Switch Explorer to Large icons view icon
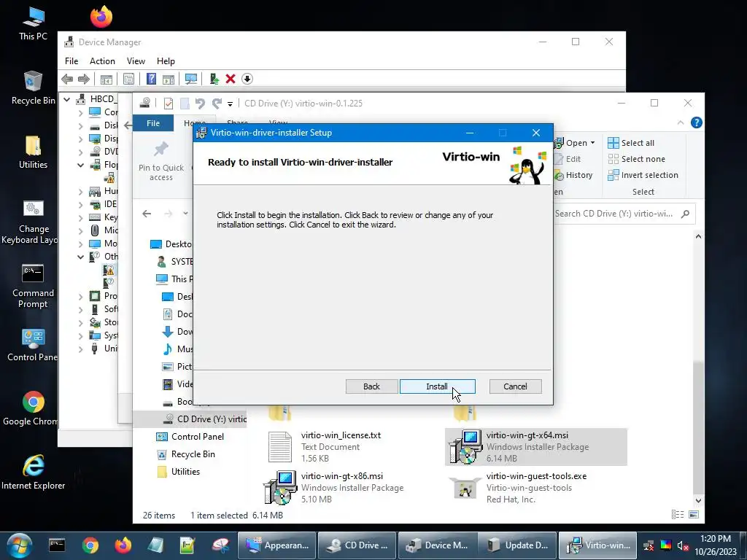 click(x=694, y=514)
